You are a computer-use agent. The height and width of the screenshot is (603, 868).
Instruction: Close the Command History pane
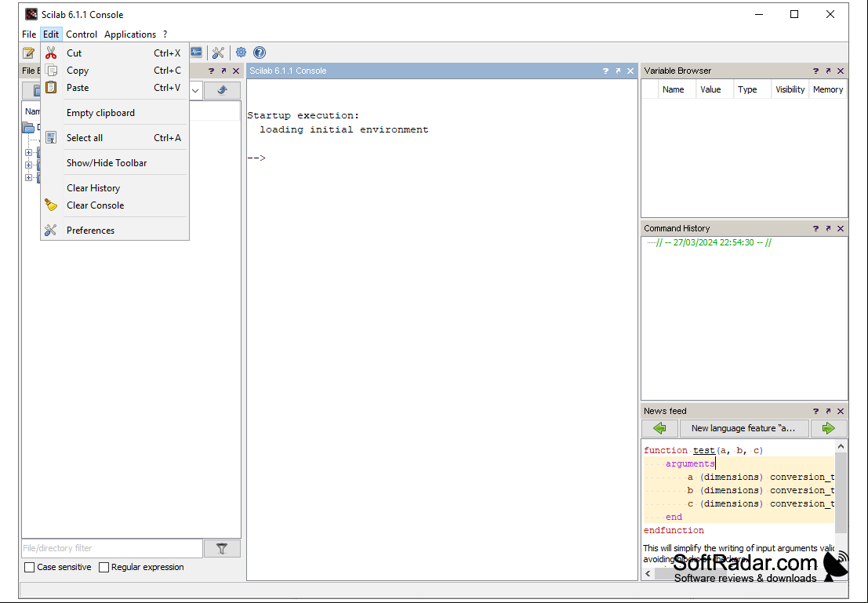click(841, 228)
